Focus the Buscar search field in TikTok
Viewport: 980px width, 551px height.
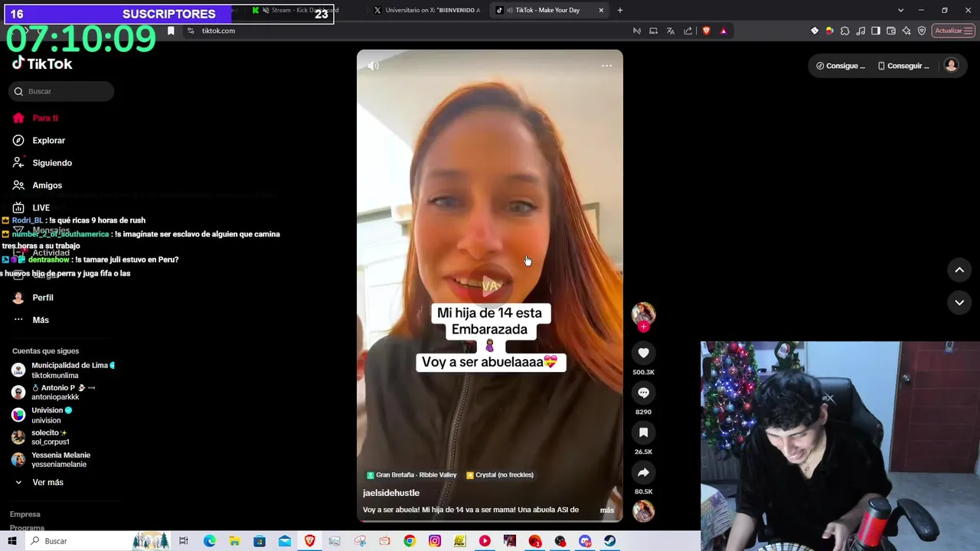point(61,91)
